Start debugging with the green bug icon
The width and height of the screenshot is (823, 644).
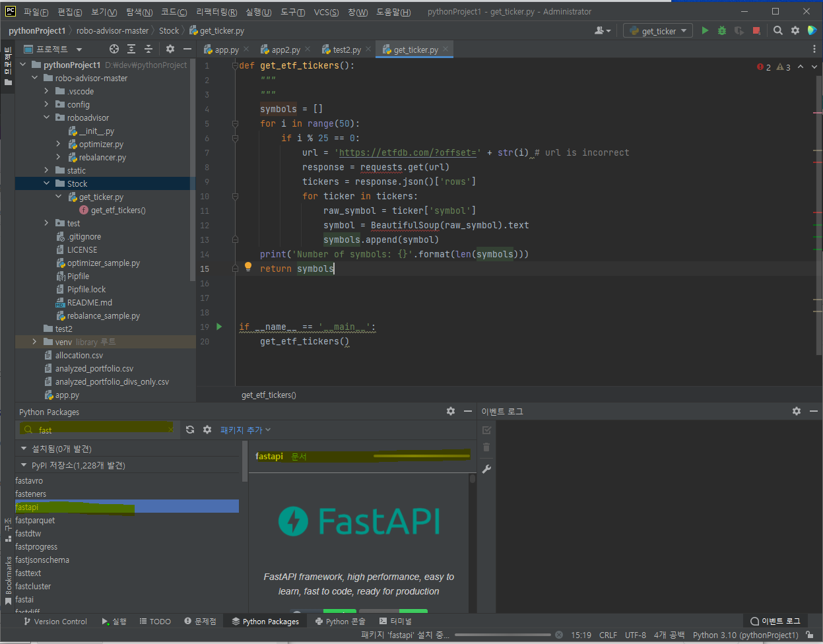[722, 30]
